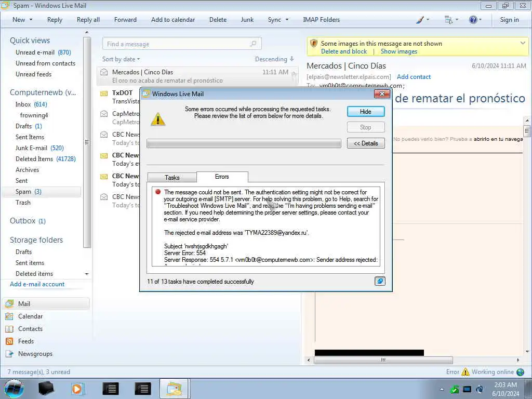
Task: Click the Delete and block link
Action: click(x=344, y=51)
